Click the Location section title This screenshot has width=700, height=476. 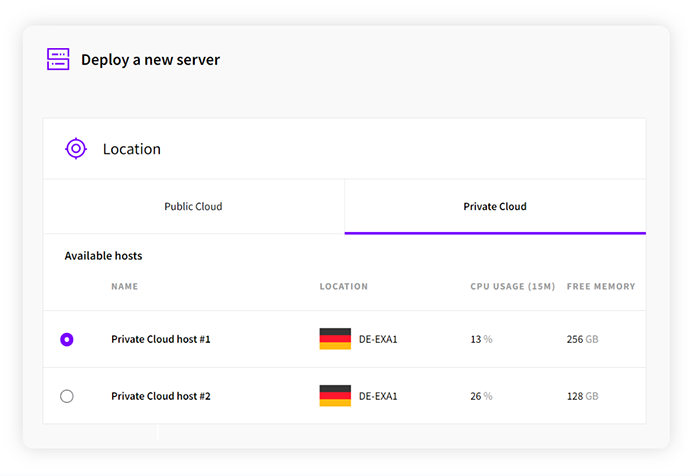132,149
